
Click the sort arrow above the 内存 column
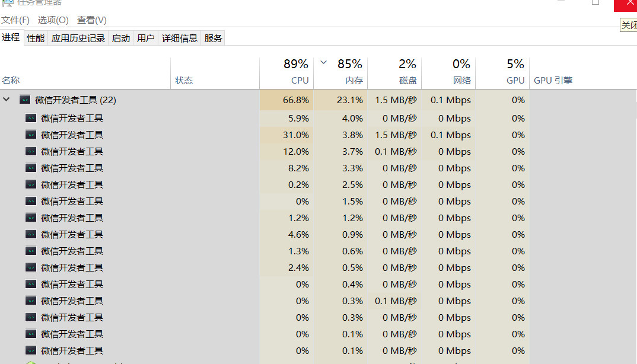click(x=323, y=62)
